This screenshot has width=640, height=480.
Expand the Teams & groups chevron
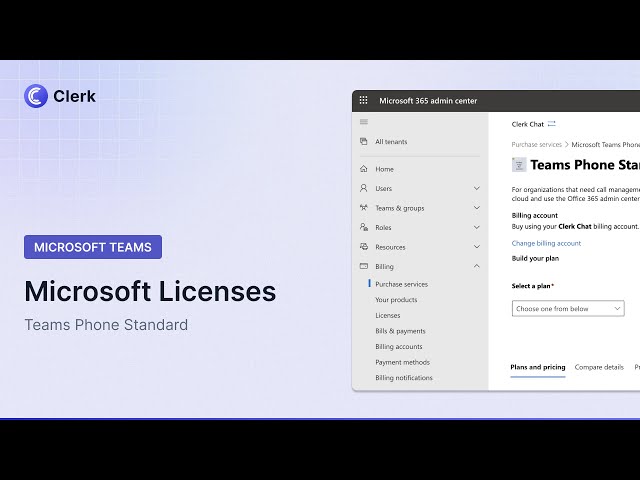tap(476, 208)
